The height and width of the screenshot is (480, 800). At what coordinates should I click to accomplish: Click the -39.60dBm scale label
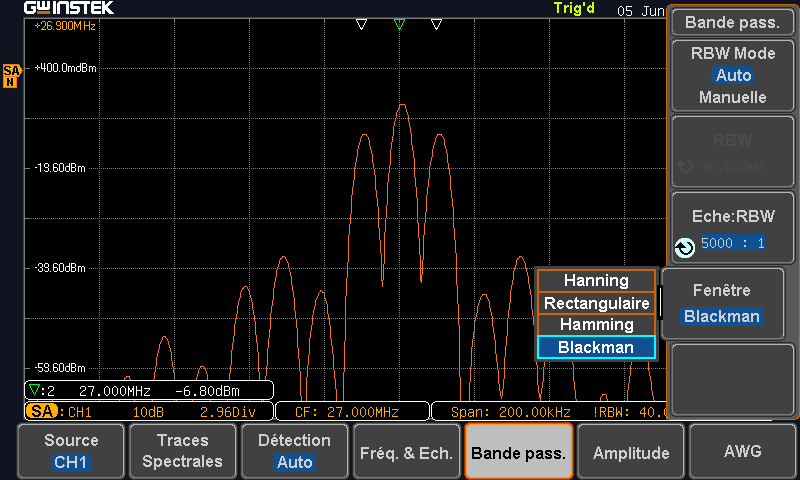coord(60,268)
